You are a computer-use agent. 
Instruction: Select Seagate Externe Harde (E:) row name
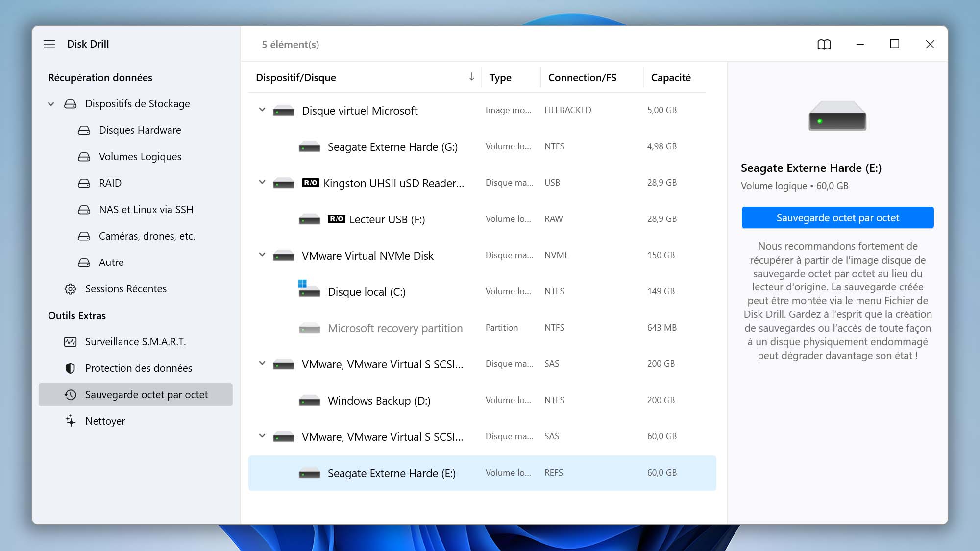coord(392,473)
